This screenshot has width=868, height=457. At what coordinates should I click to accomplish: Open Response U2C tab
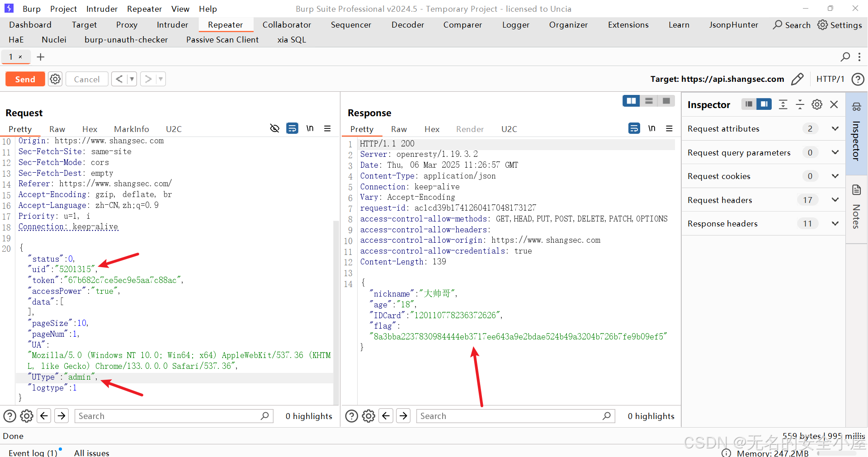click(509, 129)
